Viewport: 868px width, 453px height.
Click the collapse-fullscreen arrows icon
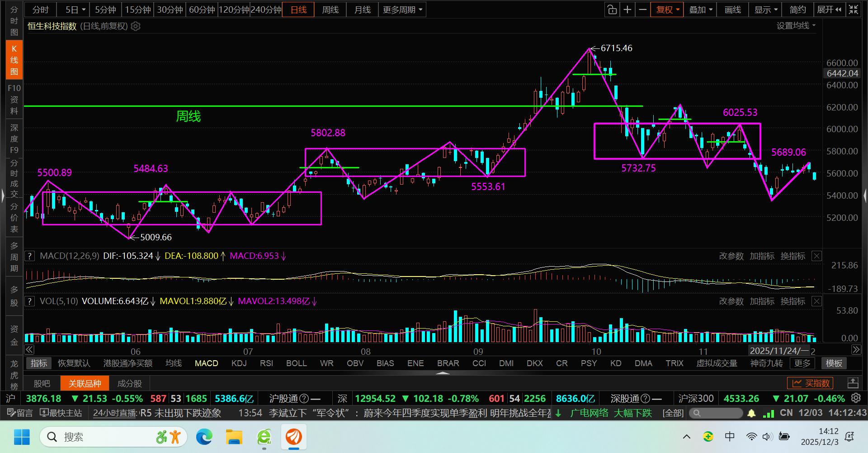point(854,10)
